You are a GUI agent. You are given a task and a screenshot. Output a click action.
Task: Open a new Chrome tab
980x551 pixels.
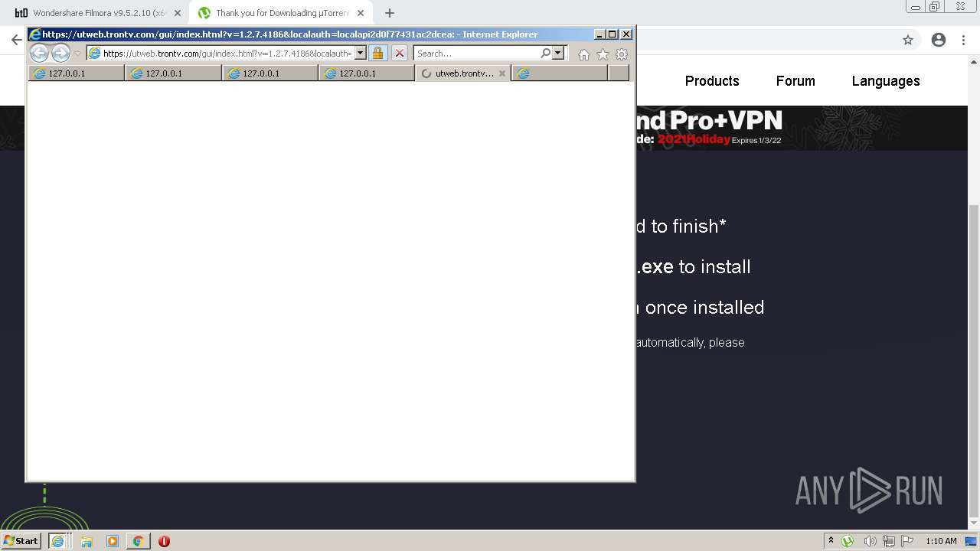(390, 13)
